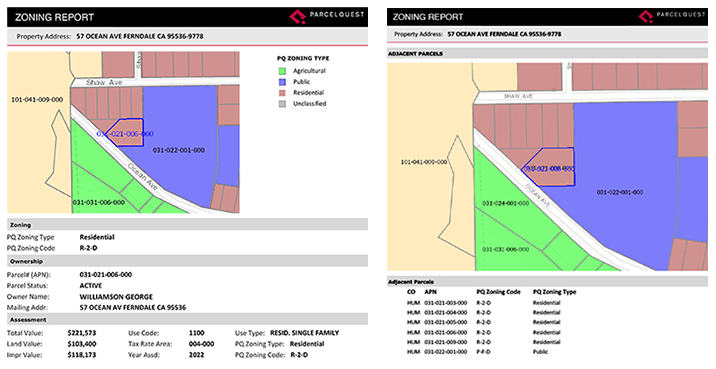716x369 pixels.
Task: Click the P-F-D zoning code in the table
Action: pos(484,352)
